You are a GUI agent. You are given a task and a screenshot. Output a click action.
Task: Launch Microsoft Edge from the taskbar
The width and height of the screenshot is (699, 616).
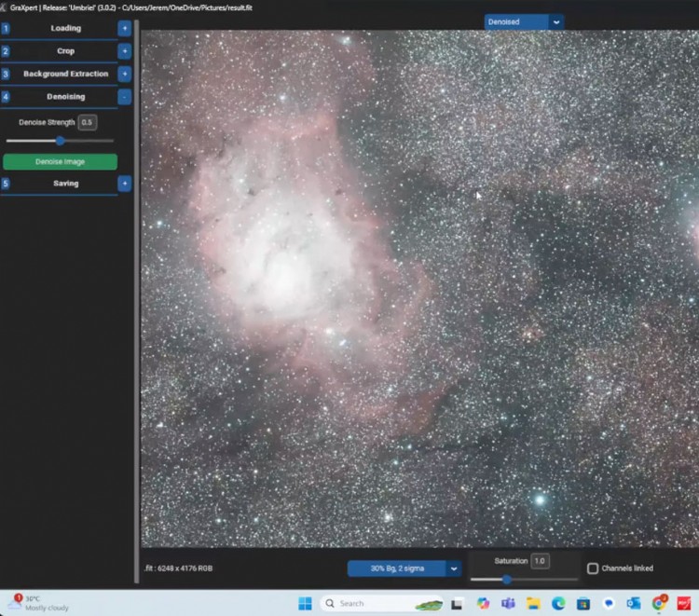pos(558,603)
